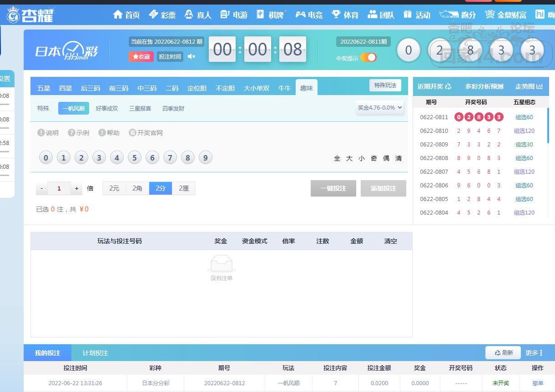555x392 pixels.
Task: Click the 体育 trophy icon
Action: [336, 15]
